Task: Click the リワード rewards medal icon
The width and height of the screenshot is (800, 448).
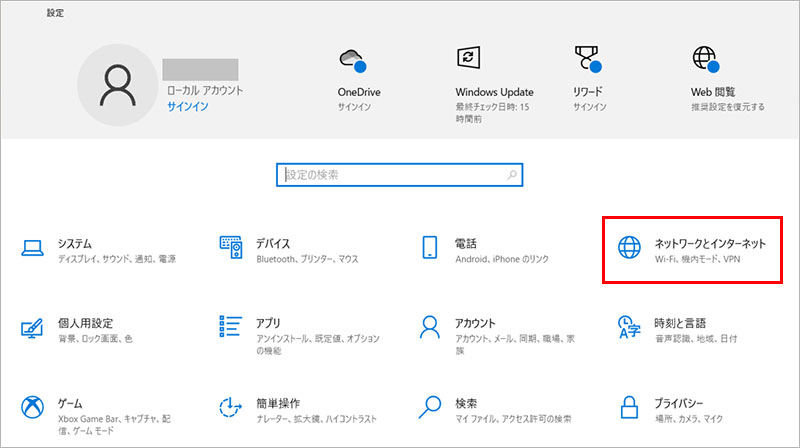Action: (x=587, y=58)
